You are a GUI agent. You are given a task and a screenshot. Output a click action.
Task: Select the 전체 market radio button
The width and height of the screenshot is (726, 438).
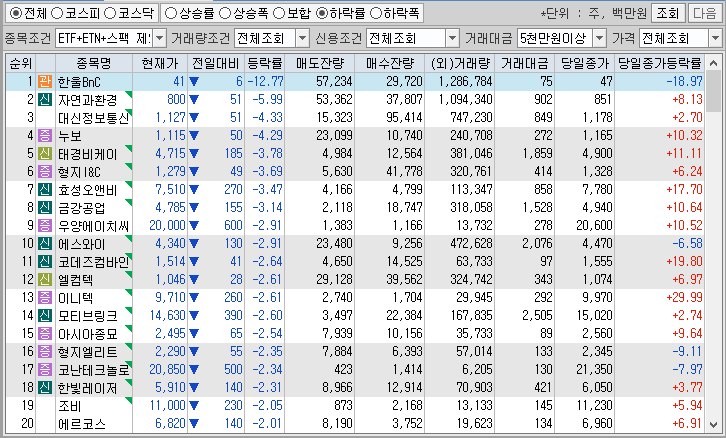tap(15, 13)
